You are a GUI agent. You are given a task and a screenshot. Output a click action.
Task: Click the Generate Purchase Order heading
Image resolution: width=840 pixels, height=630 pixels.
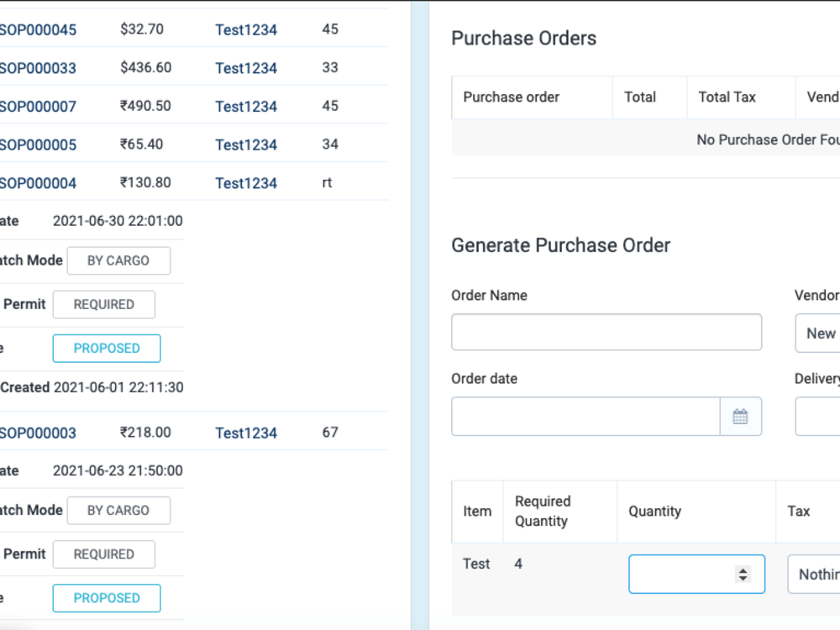point(560,245)
